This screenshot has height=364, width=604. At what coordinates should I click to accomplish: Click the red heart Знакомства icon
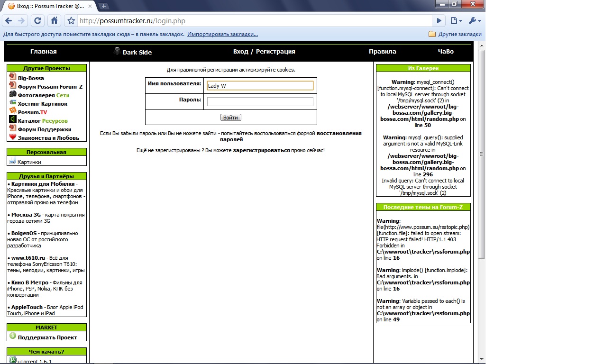13,136
